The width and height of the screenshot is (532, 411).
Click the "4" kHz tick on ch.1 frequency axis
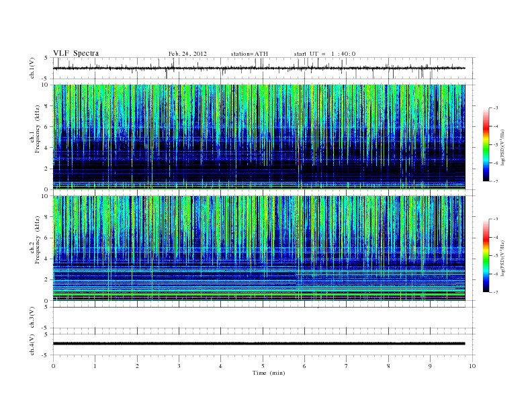46,148
